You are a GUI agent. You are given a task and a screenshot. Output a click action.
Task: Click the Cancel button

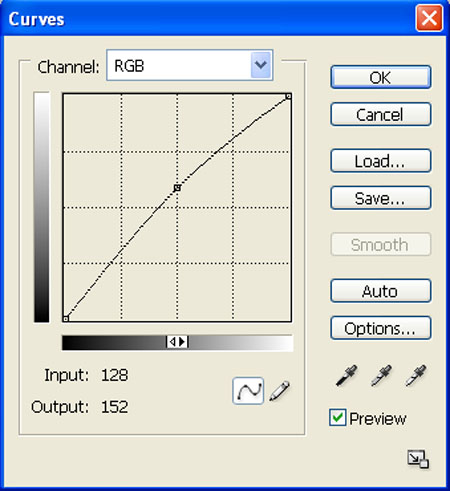pyautogui.click(x=381, y=115)
